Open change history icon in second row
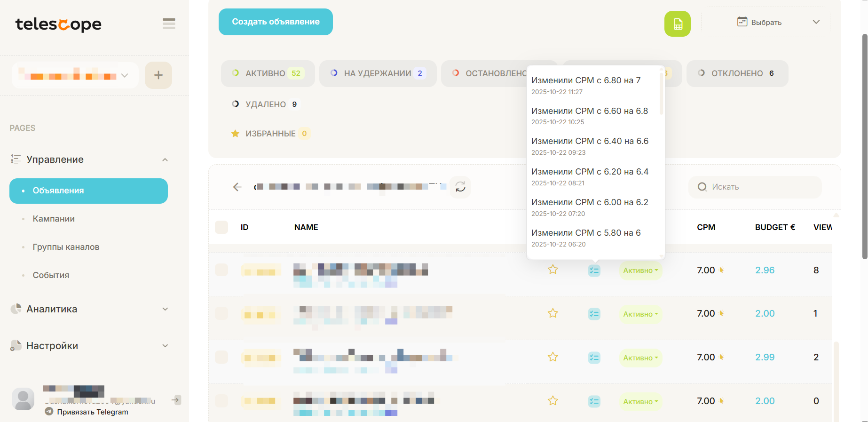 [594, 314]
